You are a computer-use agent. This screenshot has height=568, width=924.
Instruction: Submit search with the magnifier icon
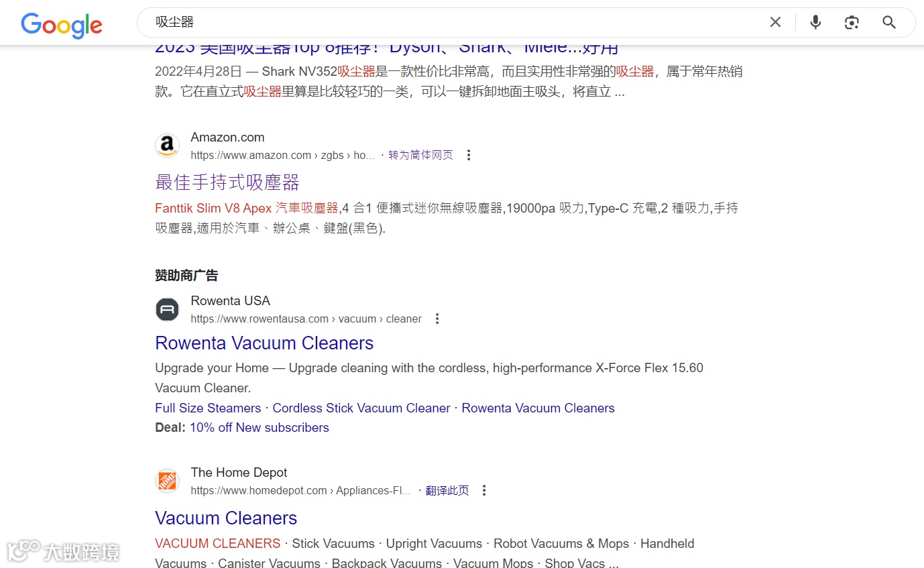click(889, 22)
